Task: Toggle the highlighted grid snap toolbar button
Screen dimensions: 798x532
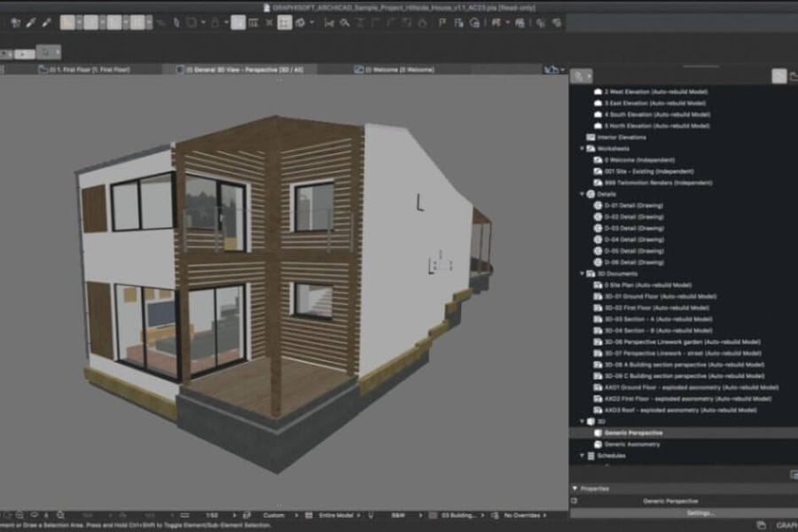Action: coord(284,22)
